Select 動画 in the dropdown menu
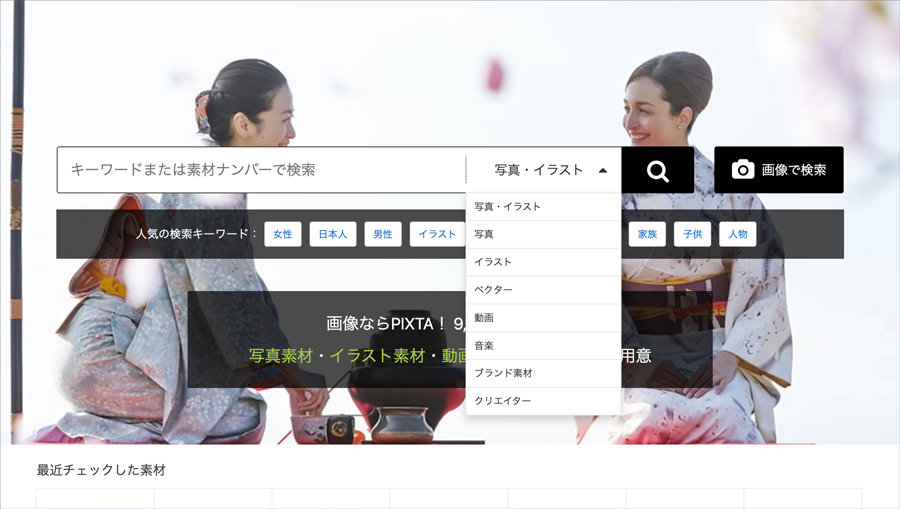900x509 pixels. 484,318
